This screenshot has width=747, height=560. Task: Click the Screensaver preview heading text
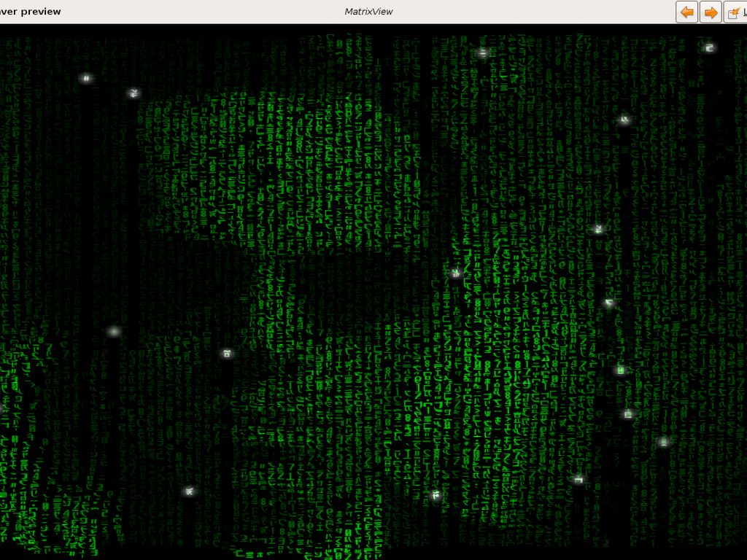(31, 12)
